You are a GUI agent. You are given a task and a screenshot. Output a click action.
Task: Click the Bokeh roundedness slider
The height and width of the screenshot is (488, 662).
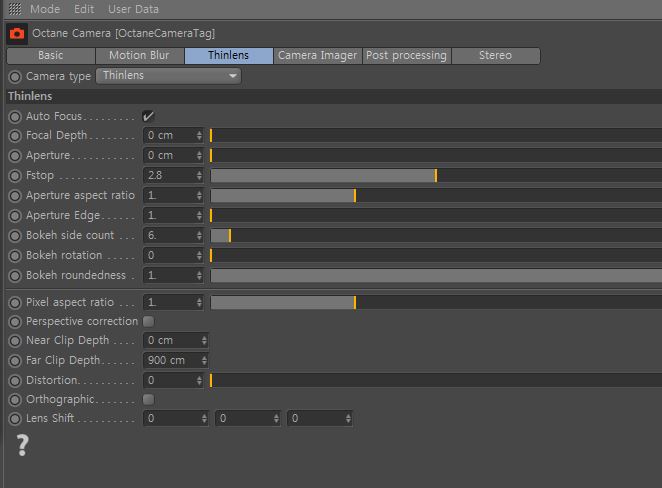click(436, 275)
